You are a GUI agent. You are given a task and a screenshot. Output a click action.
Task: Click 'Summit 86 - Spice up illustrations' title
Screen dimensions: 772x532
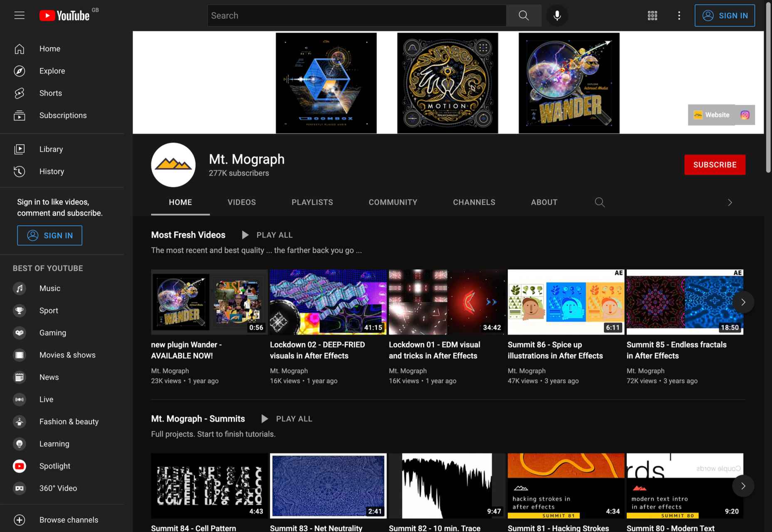click(555, 350)
